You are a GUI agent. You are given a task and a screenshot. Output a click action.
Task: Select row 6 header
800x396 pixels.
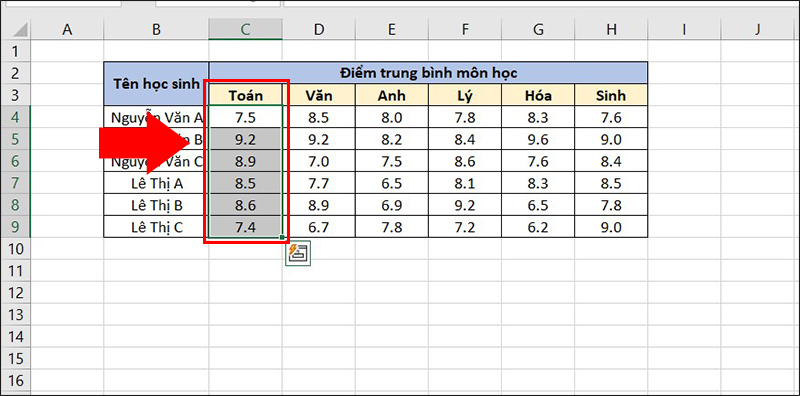[x=16, y=161]
